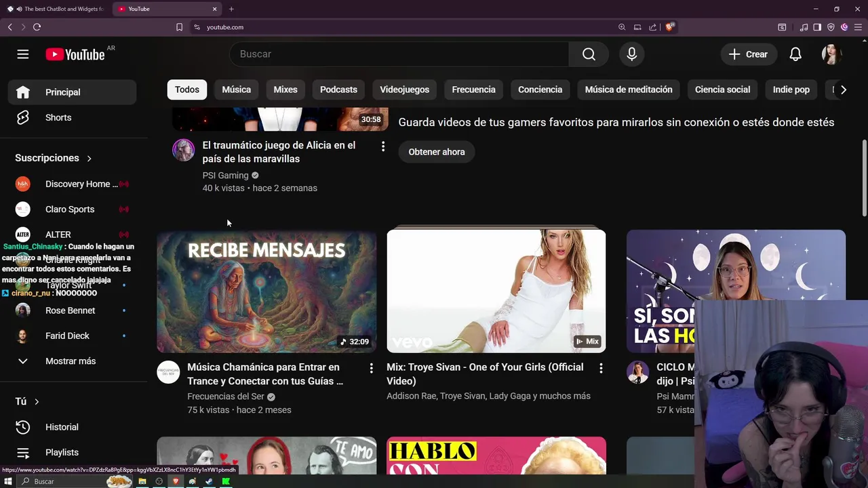The image size is (868, 488).
Task: Open the Leo AI swirl icon
Action: 844,27
